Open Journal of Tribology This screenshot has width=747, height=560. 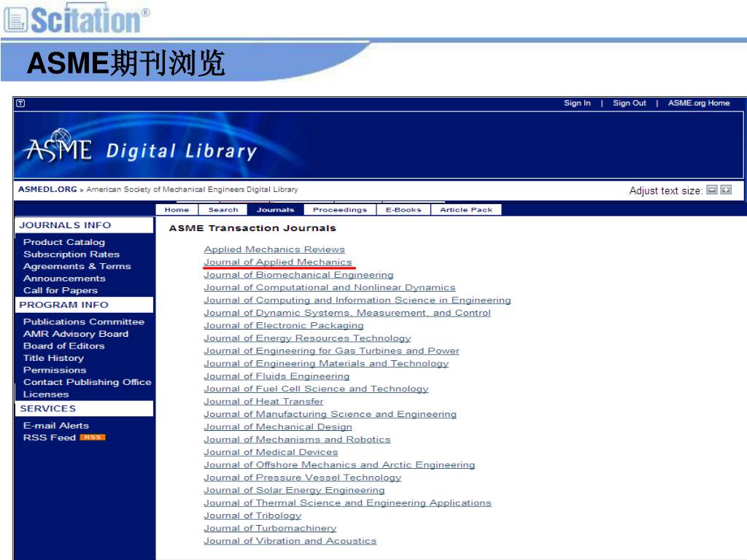[252, 516]
